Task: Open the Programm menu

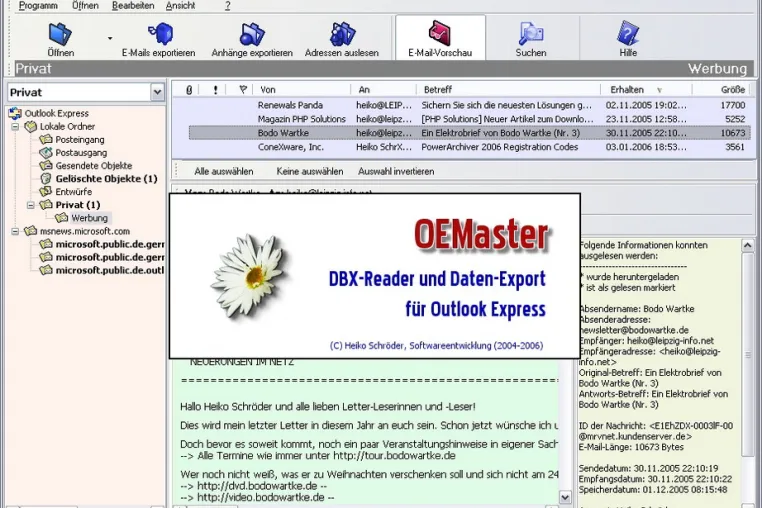Action: [38, 6]
